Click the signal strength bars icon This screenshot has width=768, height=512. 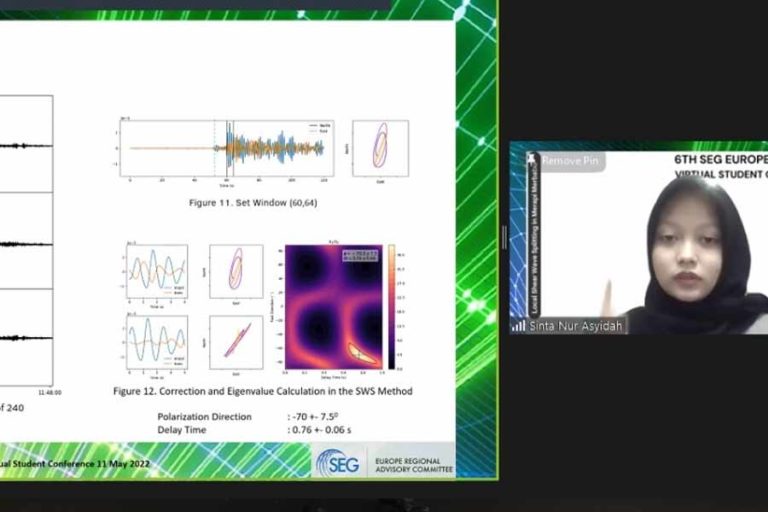click(518, 325)
